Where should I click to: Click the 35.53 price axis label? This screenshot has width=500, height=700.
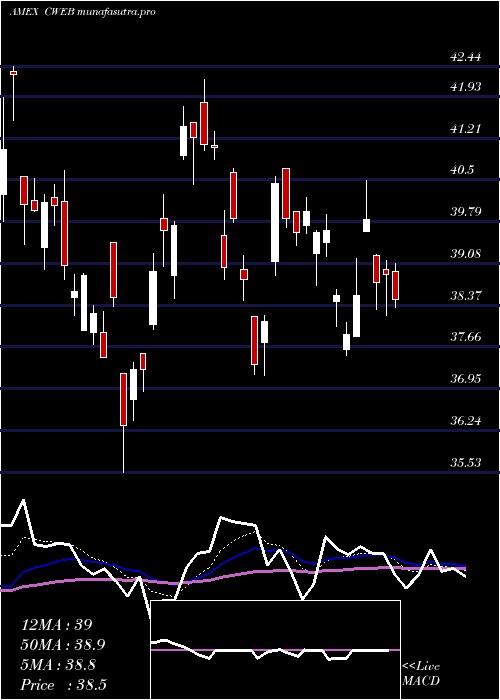pos(467,462)
